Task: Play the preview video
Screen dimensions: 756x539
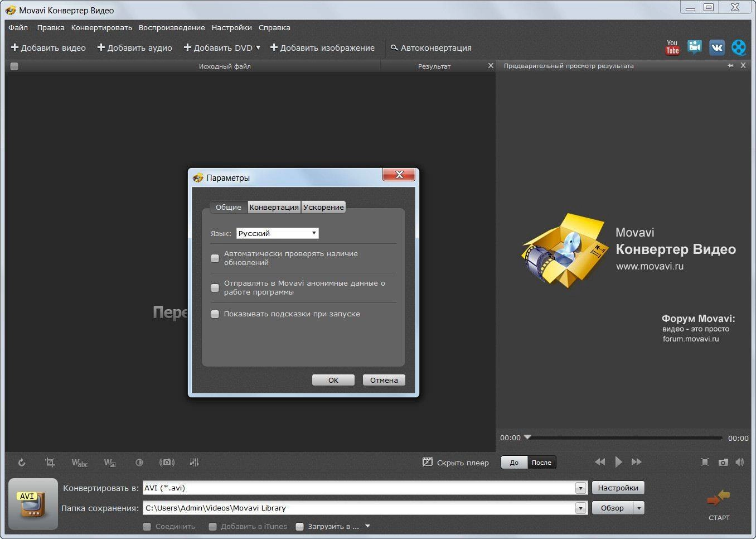Action: point(618,462)
